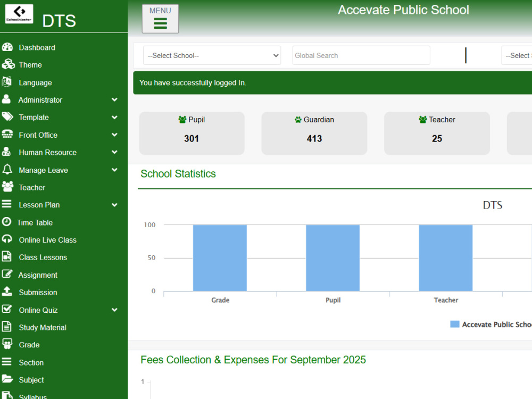Open Time Table menu item
Screen dimensions: 532x399
pyautogui.click(x=35, y=222)
